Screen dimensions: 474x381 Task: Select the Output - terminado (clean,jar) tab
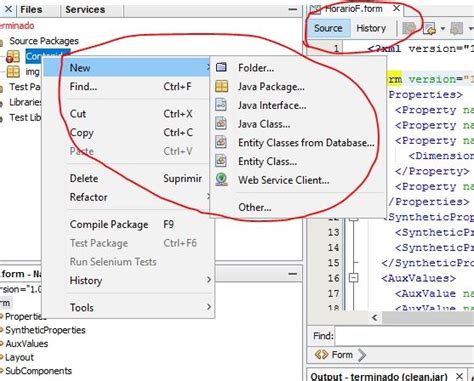[x=379, y=376]
